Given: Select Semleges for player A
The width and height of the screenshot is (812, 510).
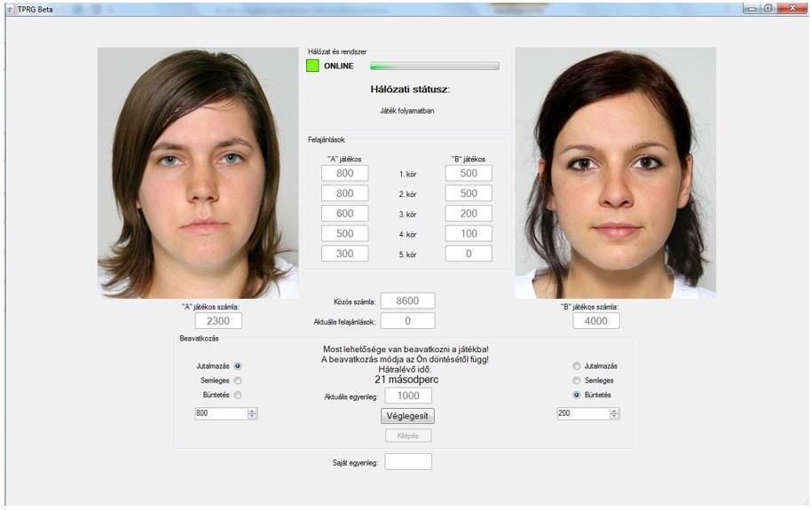Looking at the screenshot, I should click(238, 381).
